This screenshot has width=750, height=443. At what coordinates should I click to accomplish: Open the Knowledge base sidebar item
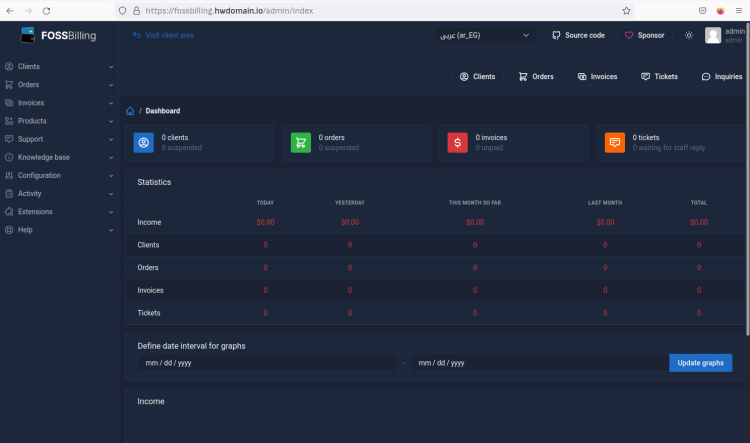tap(59, 157)
